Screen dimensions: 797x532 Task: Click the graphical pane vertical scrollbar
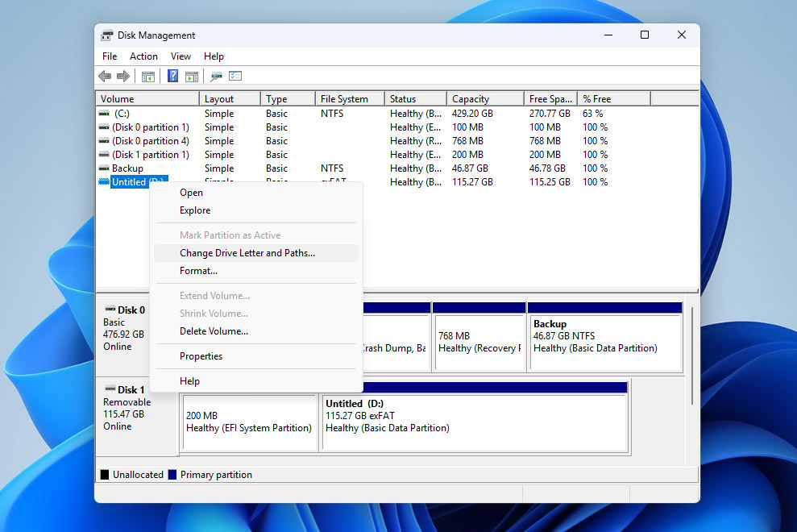coord(692,355)
